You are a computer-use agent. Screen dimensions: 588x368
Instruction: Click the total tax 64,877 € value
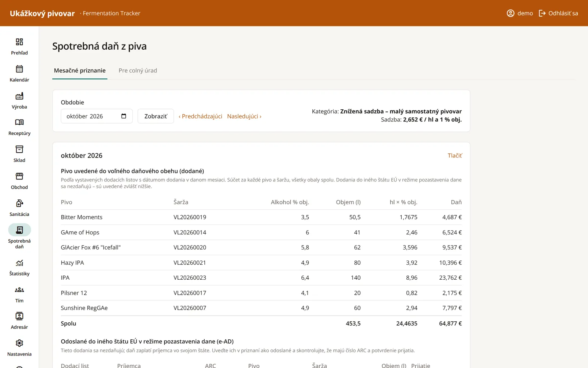pos(451,323)
